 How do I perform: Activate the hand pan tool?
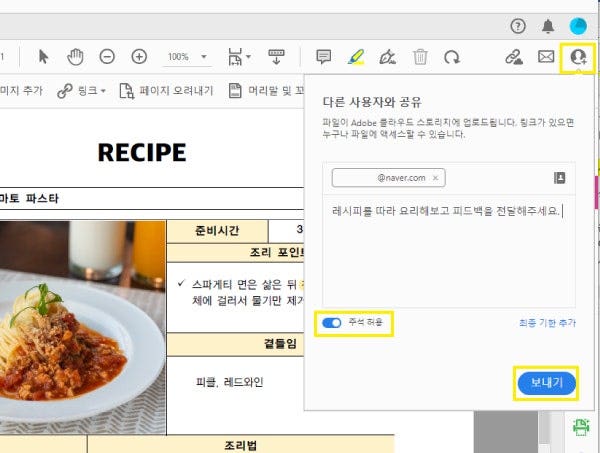pyautogui.click(x=75, y=57)
